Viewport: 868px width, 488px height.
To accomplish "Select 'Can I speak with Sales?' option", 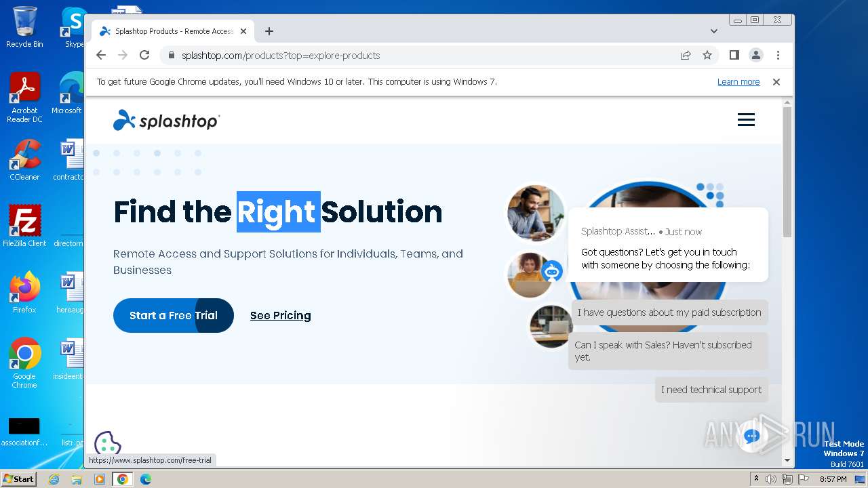I will point(668,351).
